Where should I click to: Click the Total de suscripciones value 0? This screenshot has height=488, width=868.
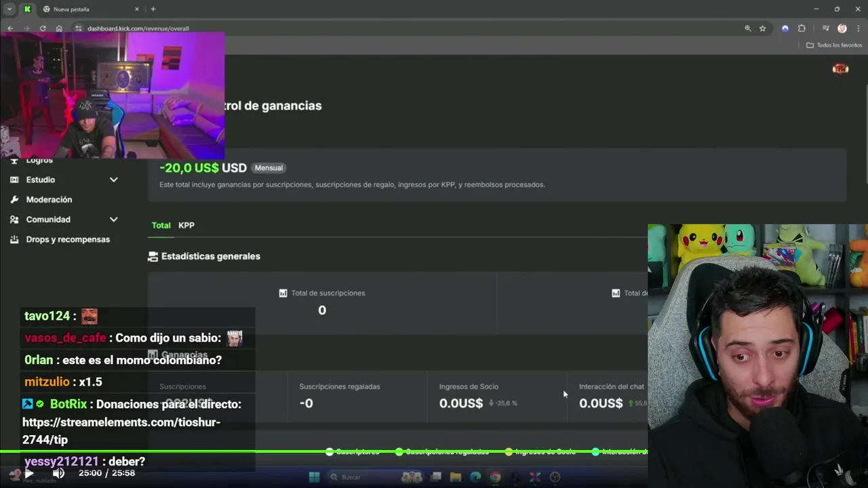pos(322,310)
